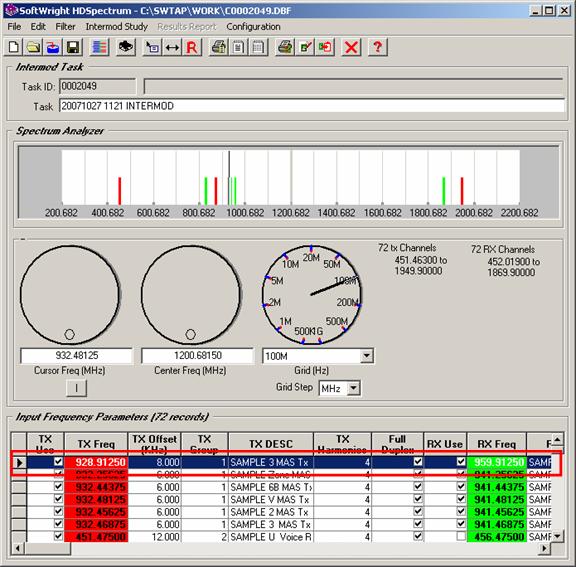Open the Intermod Study menu
Screen dimensions: 576x567
point(116,27)
